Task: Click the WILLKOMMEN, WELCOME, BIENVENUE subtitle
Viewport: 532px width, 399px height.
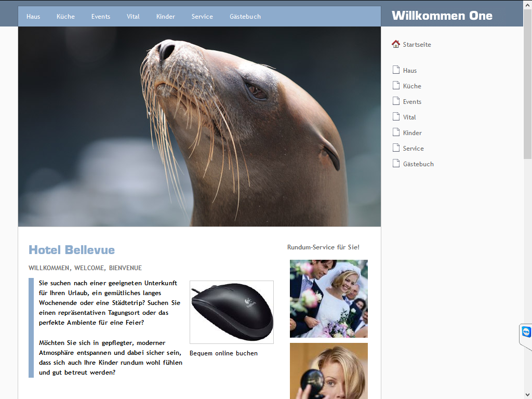Action: [85, 268]
